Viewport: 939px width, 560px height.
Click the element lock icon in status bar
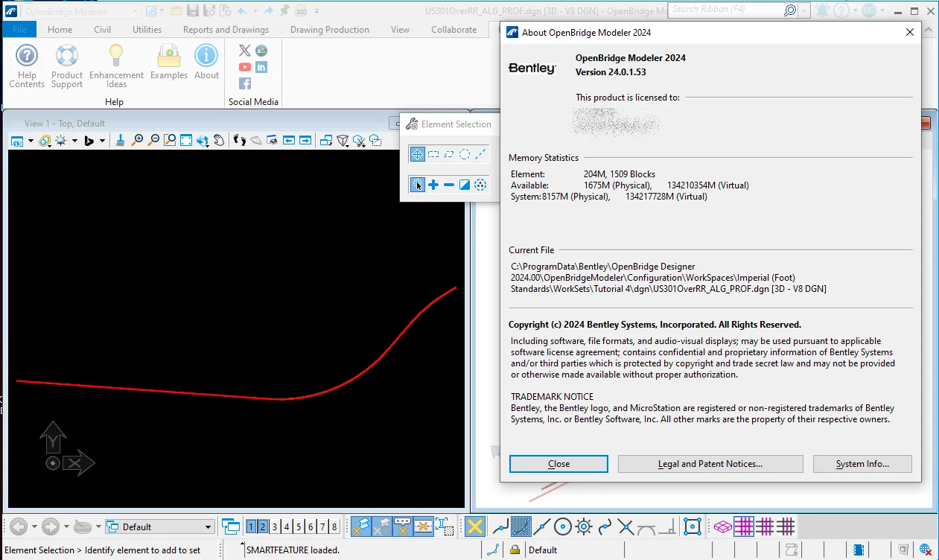514,550
